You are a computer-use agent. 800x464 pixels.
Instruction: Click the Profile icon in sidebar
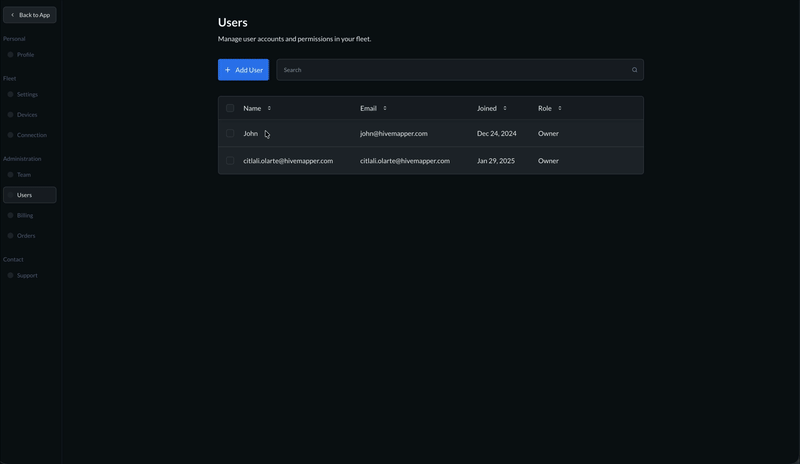click(10, 55)
